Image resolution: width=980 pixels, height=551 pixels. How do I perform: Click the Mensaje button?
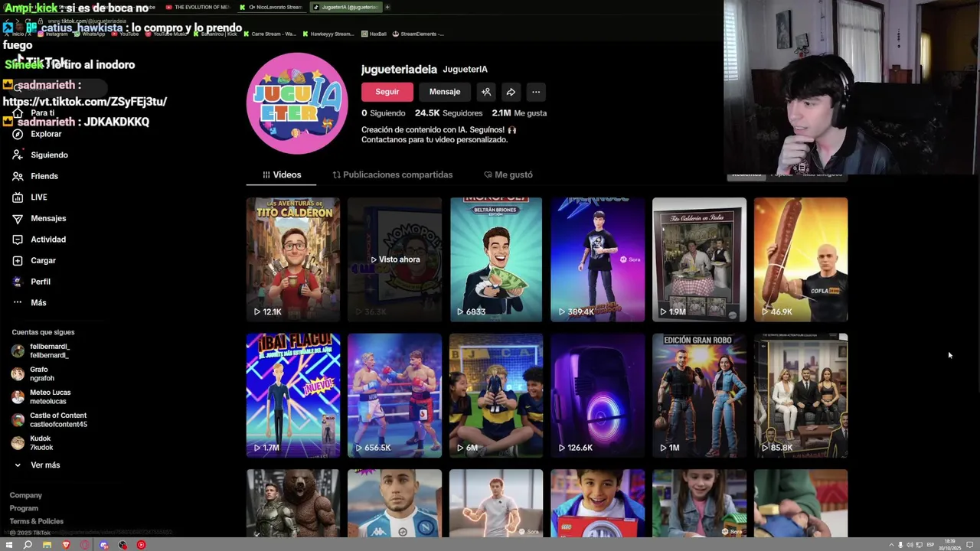[x=445, y=92]
